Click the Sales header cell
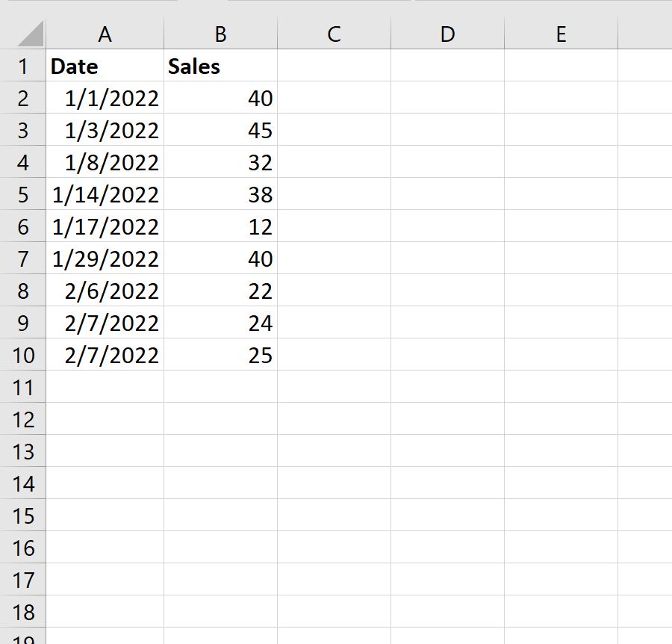This screenshot has width=672, height=644. pos(220,66)
